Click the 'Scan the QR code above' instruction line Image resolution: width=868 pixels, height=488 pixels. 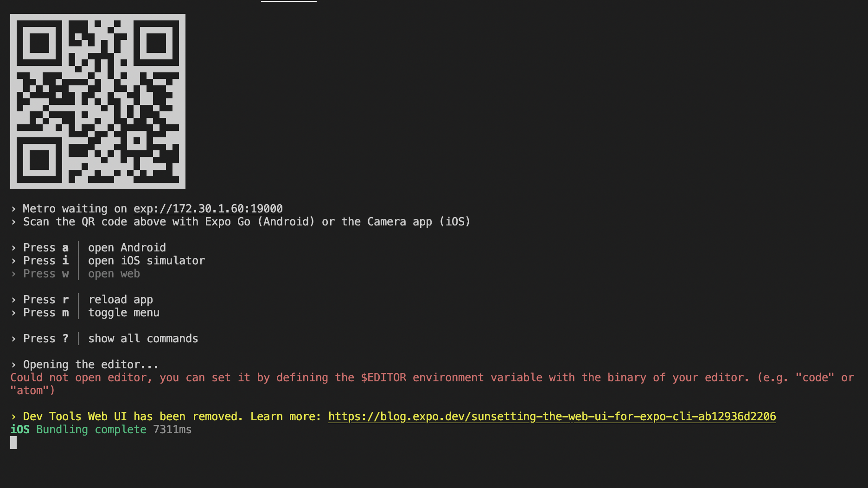click(241, 222)
